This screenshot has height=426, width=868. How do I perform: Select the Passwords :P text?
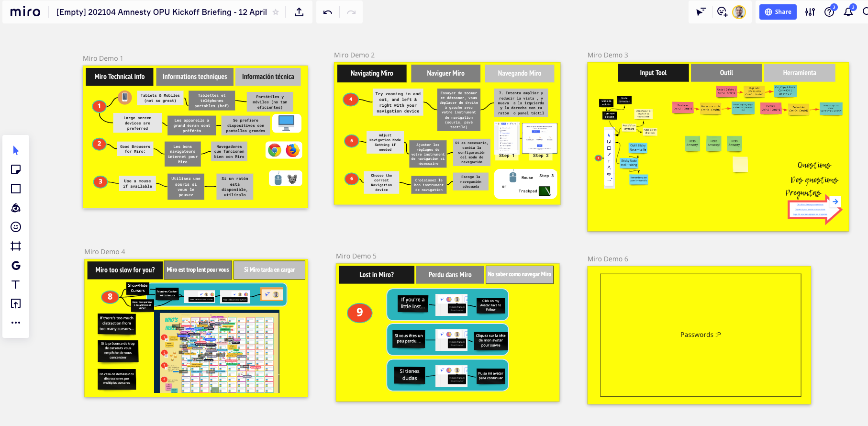(701, 335)
